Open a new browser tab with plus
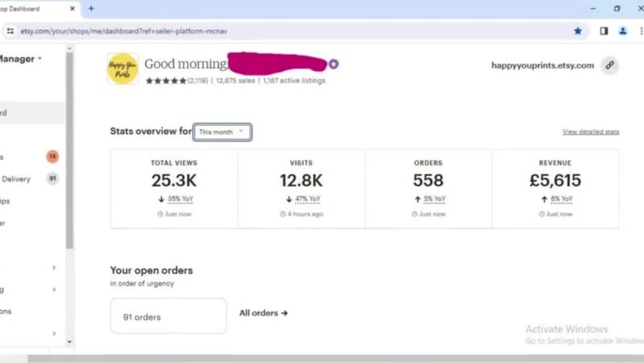Image resolution: width=644 pixels, height=363 pixels. 91,8
